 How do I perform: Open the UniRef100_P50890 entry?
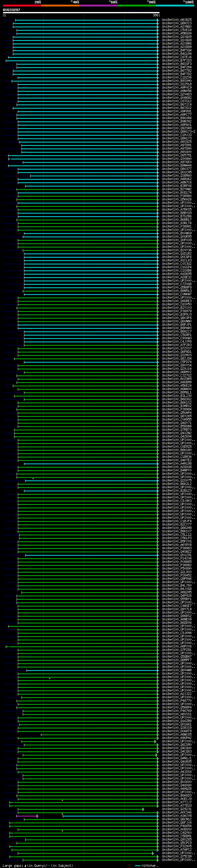[x=177, y=568]
